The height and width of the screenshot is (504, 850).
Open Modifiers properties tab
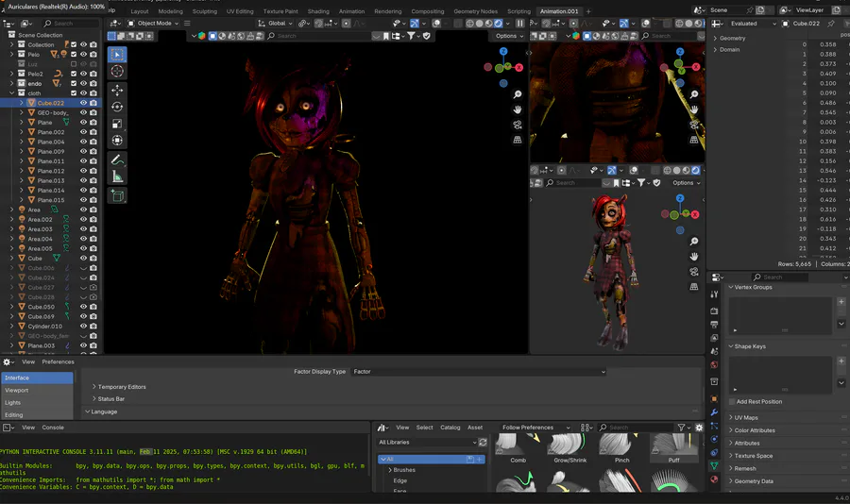(x=715, y=412)
